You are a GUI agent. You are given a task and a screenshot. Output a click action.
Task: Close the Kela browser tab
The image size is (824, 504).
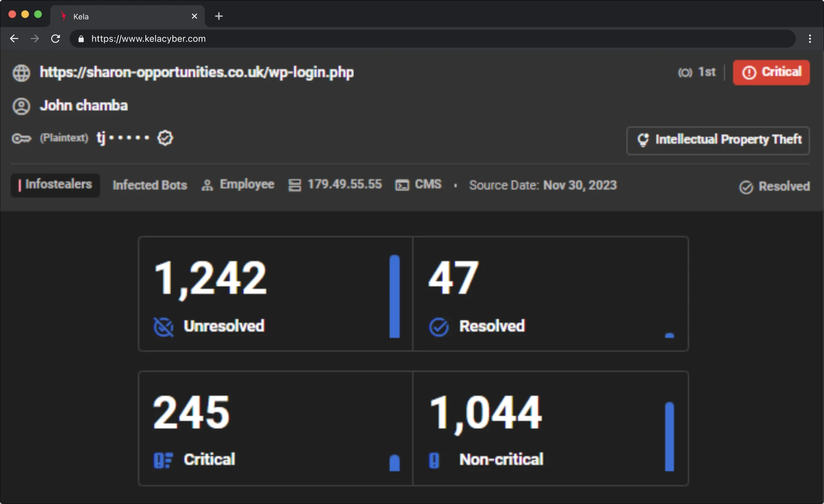pyautogui.click(x=194, y=16)
